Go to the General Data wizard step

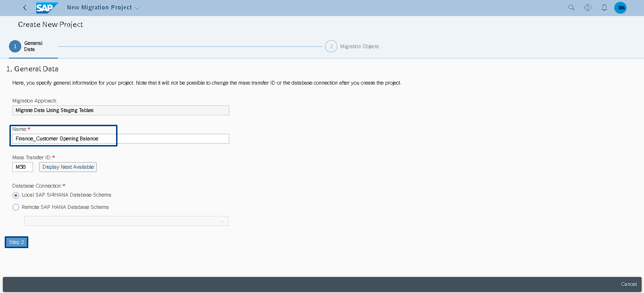33,46
